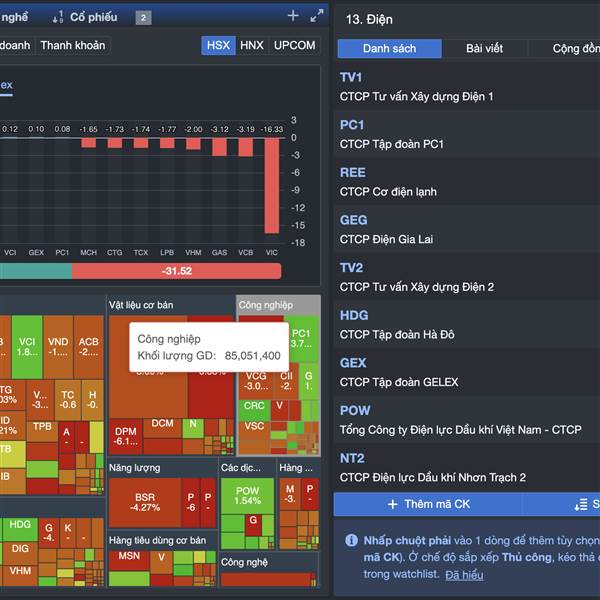The image size is (600, 600).
Task: Click the red -31.52 total bar
Action: 176,271
